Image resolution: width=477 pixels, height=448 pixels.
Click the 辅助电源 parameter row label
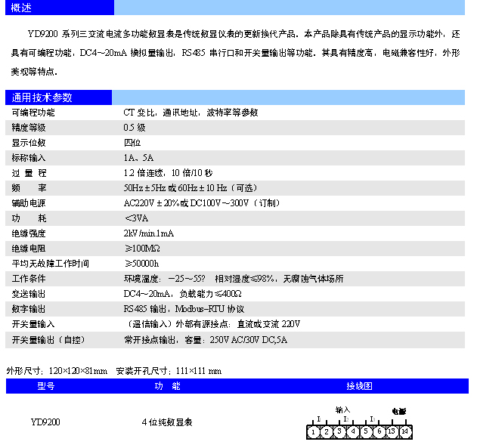[x=29, y=203]
